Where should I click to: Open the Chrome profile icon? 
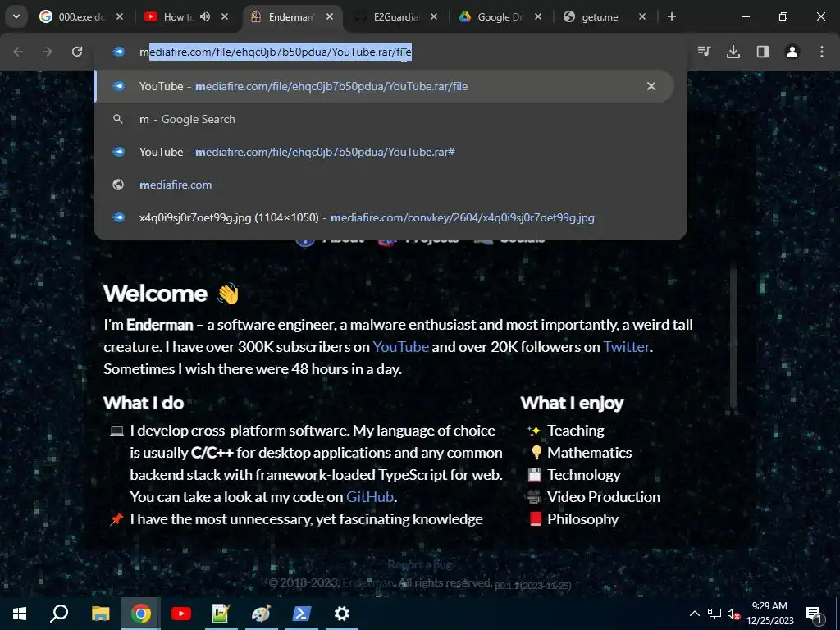click(792, 52)
